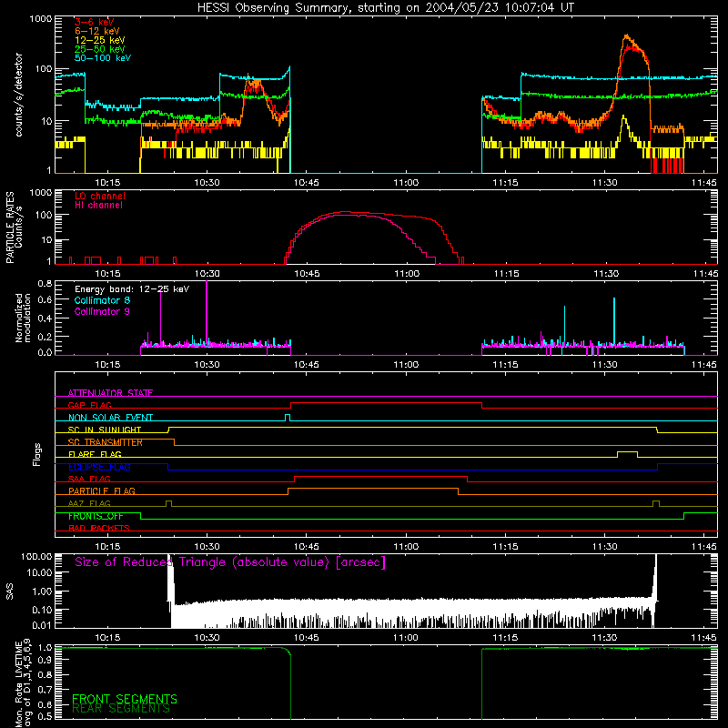
Task: Click the 0.01 tick label on SAS axis
Action: pyautogui.click(x=41, y=625)
